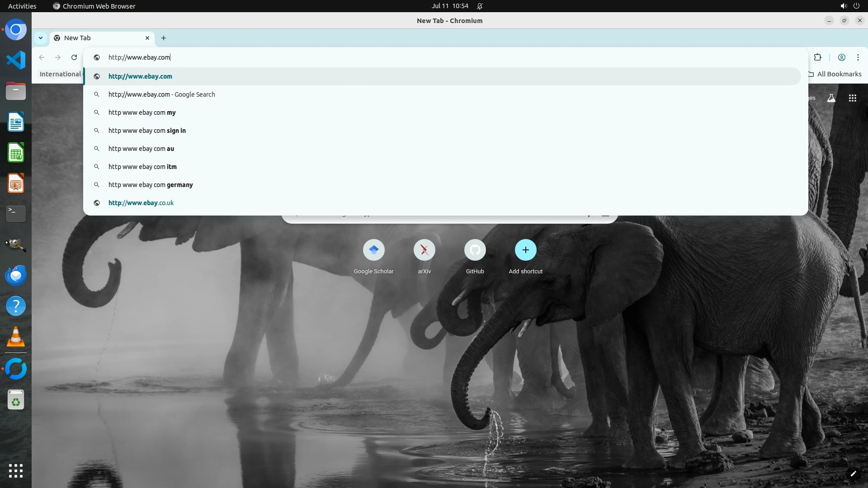Open the system volume and power menu

pos(849,6)
